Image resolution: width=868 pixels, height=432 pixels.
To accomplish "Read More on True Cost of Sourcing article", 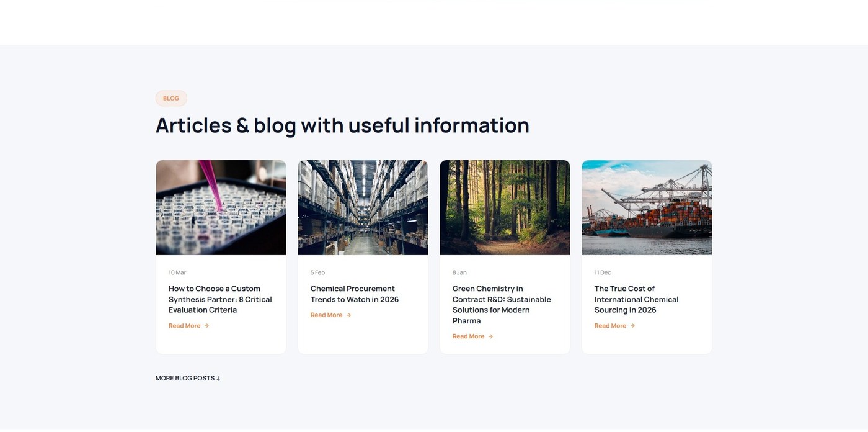I will (x=611, y=326).
